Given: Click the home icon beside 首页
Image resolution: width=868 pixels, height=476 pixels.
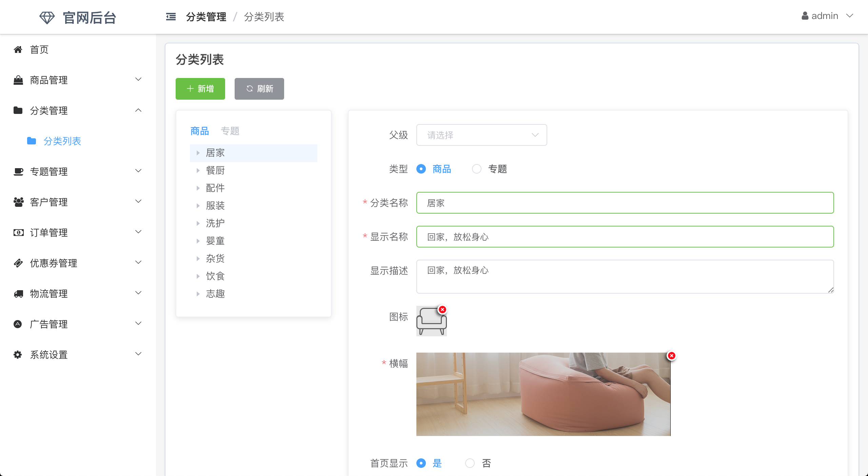Looking at the screenshot, I should pyautogui.click(x=18, y=50).
